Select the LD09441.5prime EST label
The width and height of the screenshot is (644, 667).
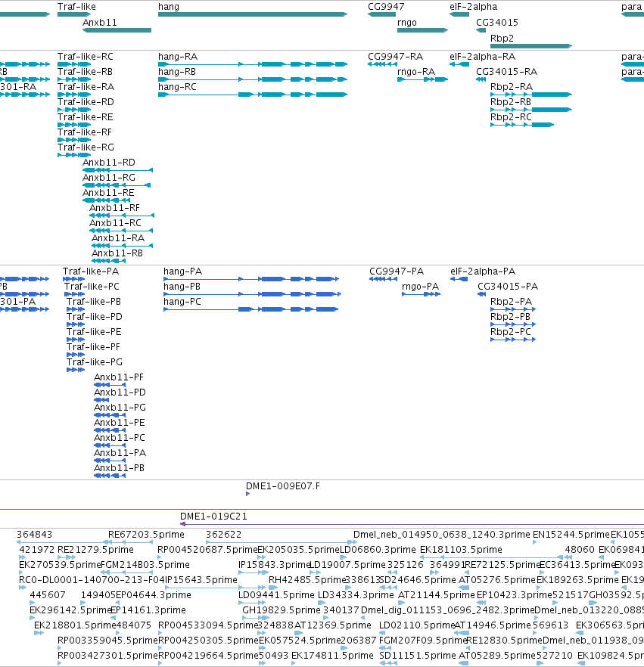coord(276,595)
